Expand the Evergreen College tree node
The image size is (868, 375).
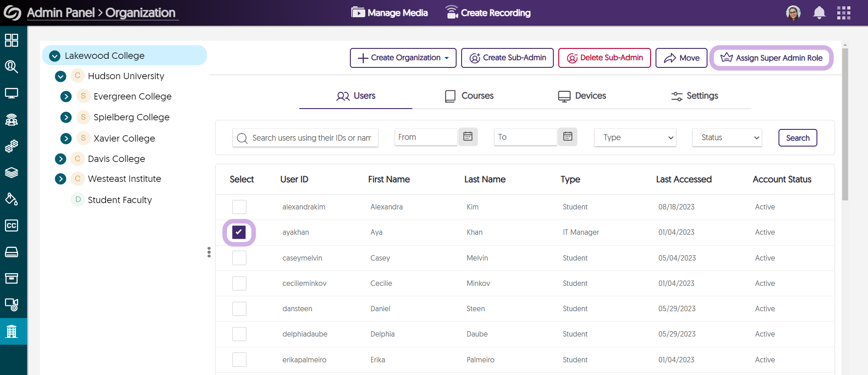coord(66,96)
